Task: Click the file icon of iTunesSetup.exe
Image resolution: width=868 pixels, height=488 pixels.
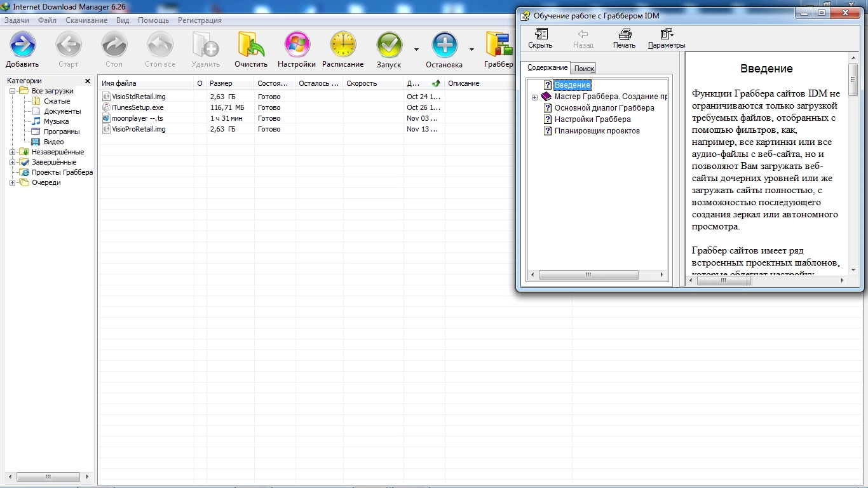Action: (107, 107)
